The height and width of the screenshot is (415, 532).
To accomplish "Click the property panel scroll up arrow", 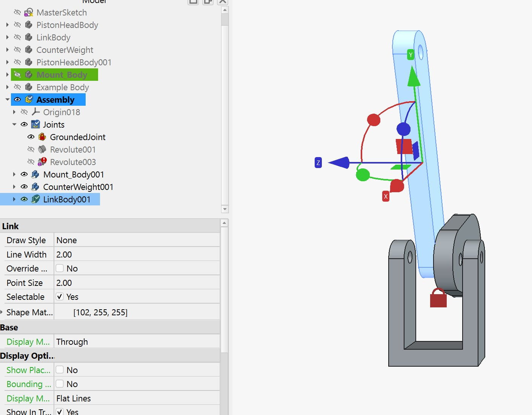I will (x=224, y=223).
